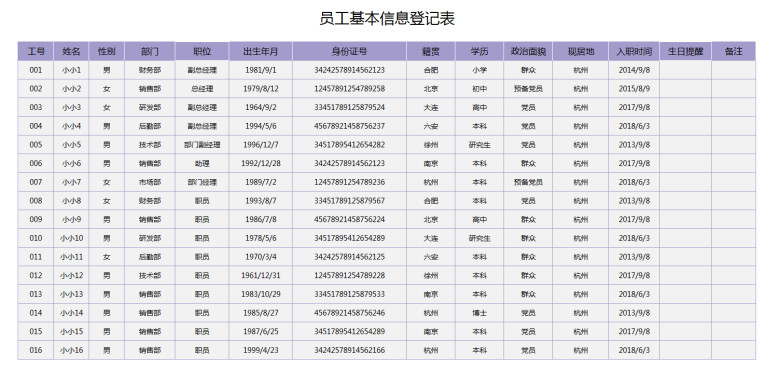Select birth date cell 1996/12/7
Image resolution: width=780 pixels, height=384 pixels.
[x=261, y=145]
